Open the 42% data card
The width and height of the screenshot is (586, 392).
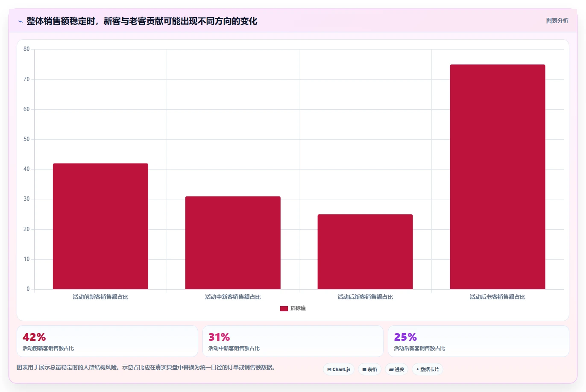pos(107,341)
